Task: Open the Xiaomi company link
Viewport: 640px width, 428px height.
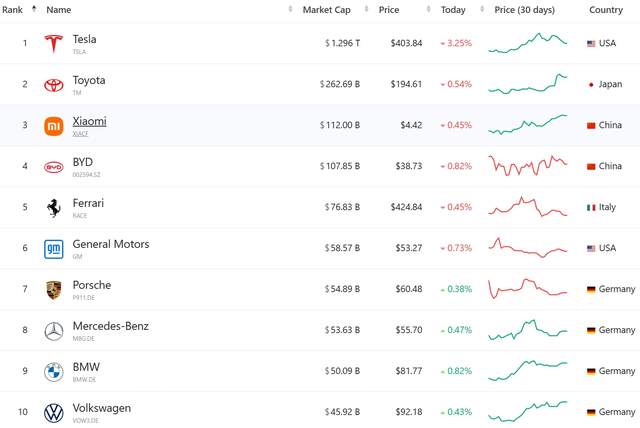Action: coord(89,122)
